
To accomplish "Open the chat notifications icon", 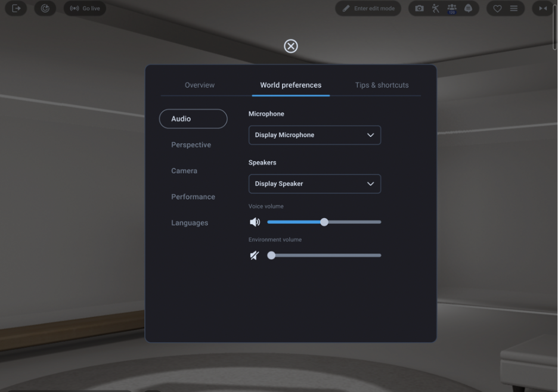I will [x=469, y=8].
